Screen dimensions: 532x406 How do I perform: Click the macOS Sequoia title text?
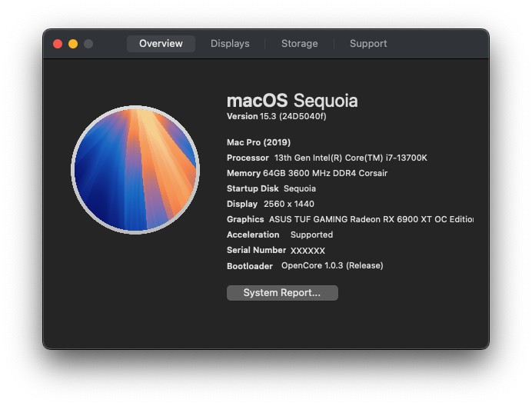click(x=292, y=101)
